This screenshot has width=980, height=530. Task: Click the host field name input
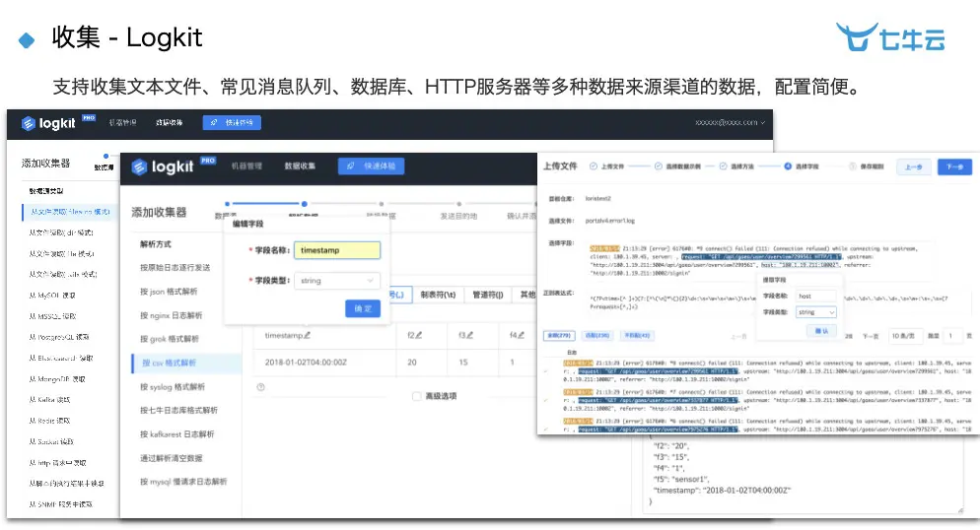[x=816, y=296]
